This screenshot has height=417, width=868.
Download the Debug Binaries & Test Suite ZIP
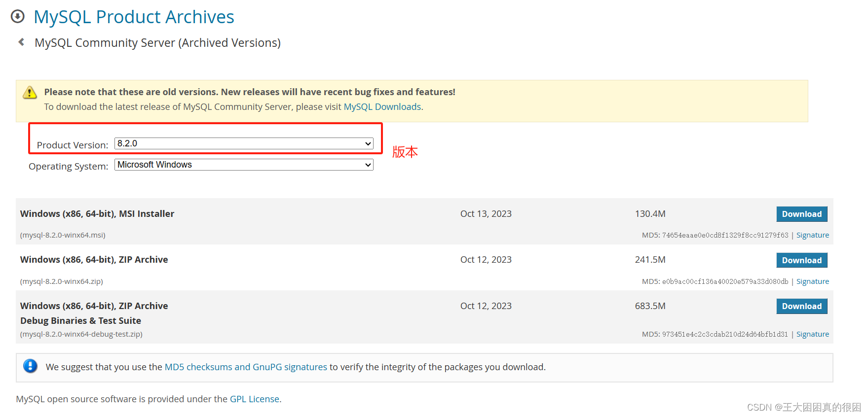click(x=802, y=306)
